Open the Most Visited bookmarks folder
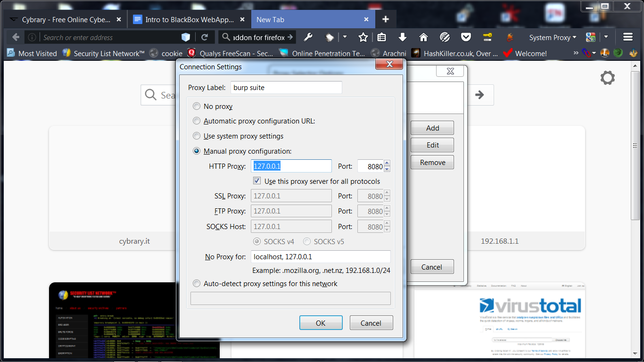The width and height of the screenshot is (644, 362). [32, 53]
